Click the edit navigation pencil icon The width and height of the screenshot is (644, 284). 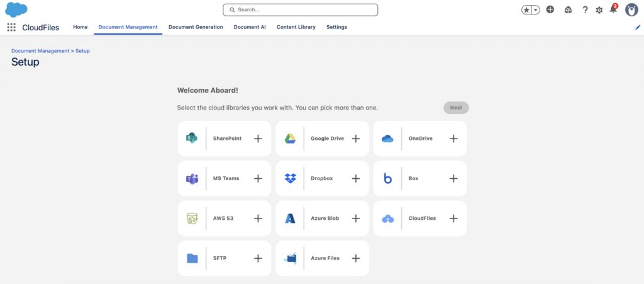point(638,27)
